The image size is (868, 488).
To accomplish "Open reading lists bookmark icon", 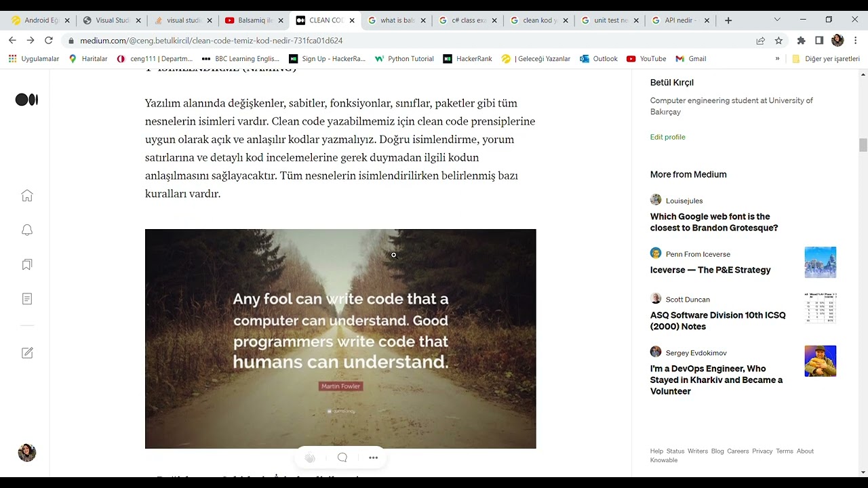I will coord(27,264).
